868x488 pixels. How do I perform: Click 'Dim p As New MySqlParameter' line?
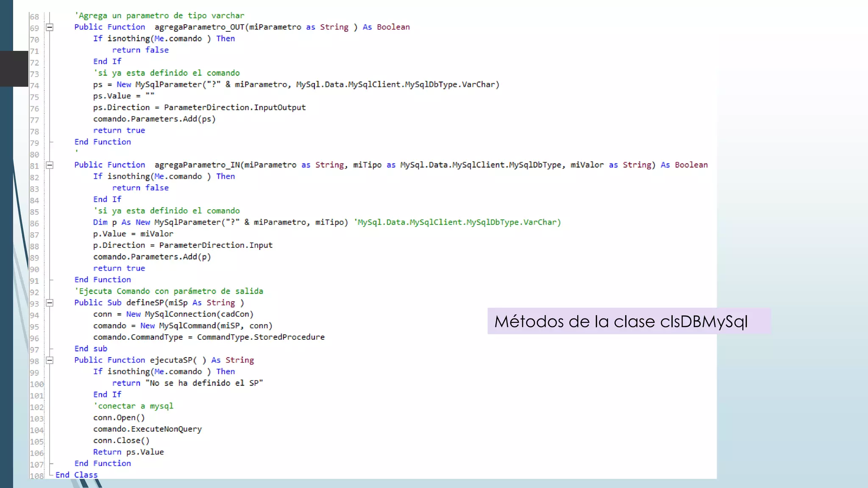[x=327, y=222]
